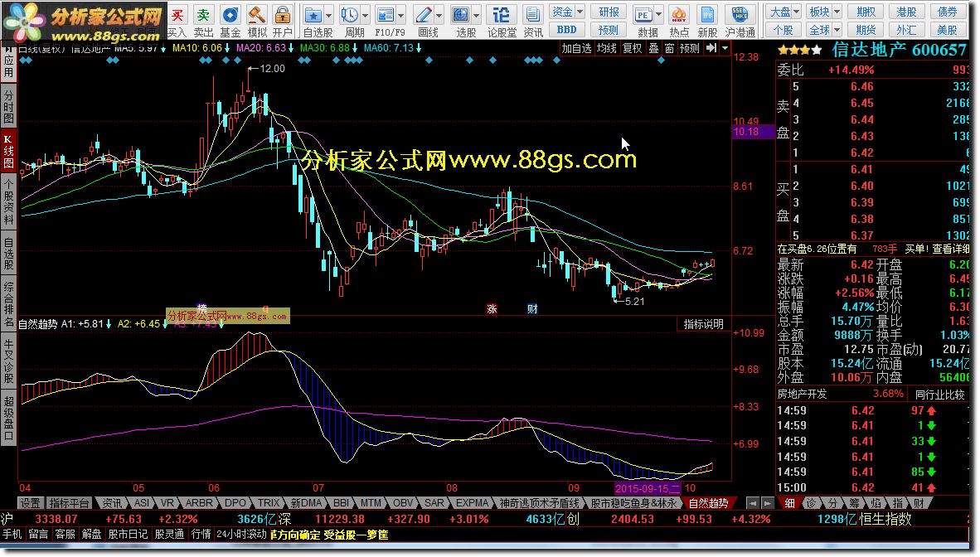Open 指标说明 indicator description
The width and height of the screenshot is (980, 557).
click(x=703, y=324)
